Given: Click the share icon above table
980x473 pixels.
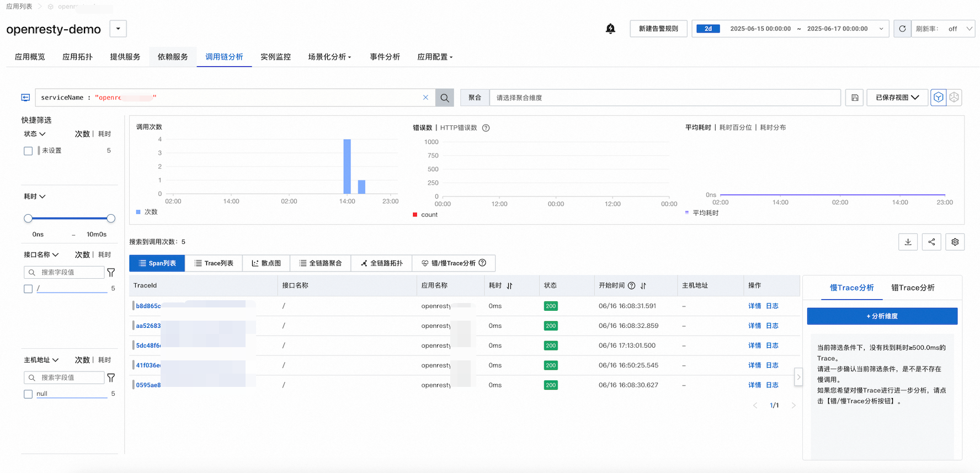Looking at the screenshot, I should tap(931, 242).
